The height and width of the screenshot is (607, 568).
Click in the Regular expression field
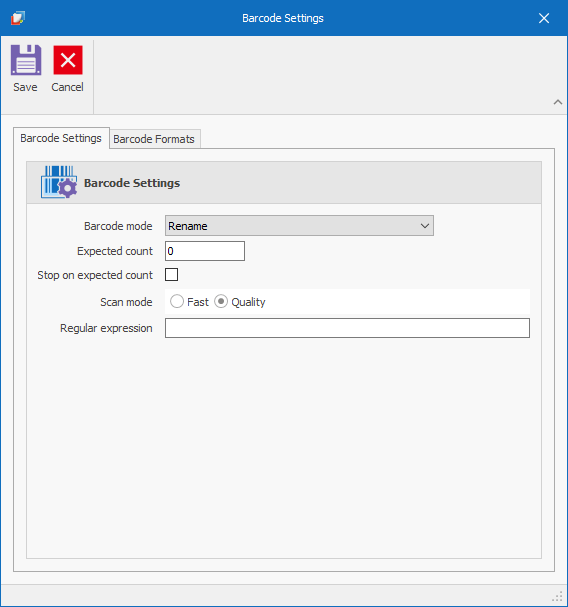click(347, 328)
